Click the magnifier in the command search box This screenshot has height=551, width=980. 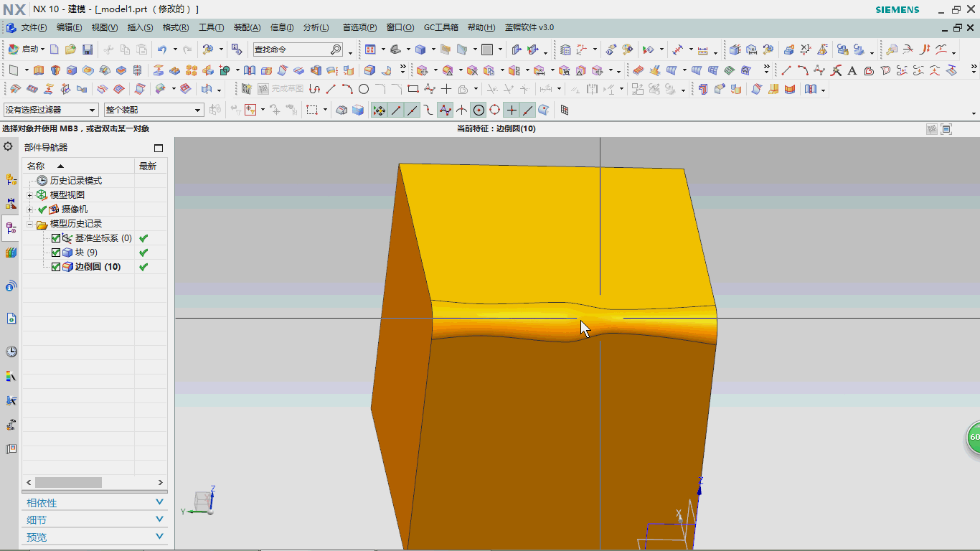click(336, 50)
